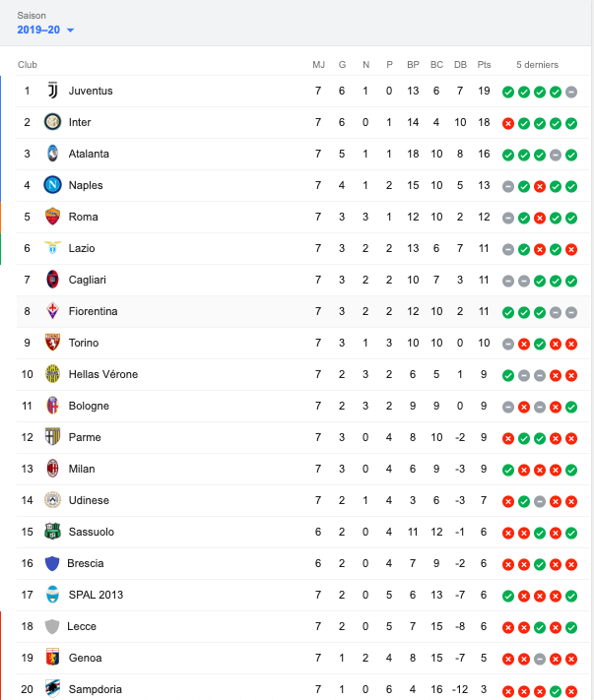Viewport: 594px width, 700px height.
Task: Click the Sassuolo team logo
Action: click(x=53, y=532)
